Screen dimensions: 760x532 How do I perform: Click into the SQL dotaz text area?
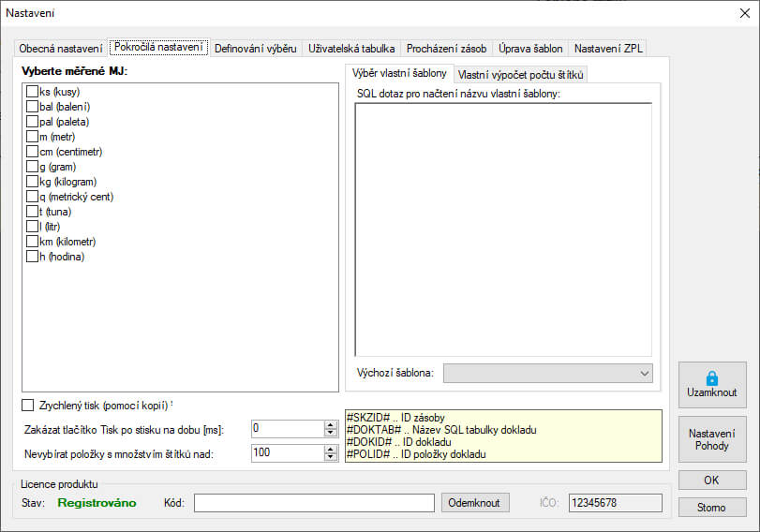coord(503,229)
